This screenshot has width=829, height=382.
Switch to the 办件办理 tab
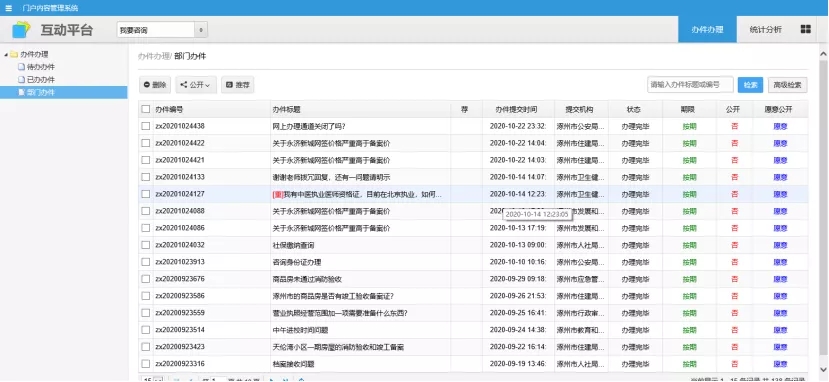pos(707,30)
